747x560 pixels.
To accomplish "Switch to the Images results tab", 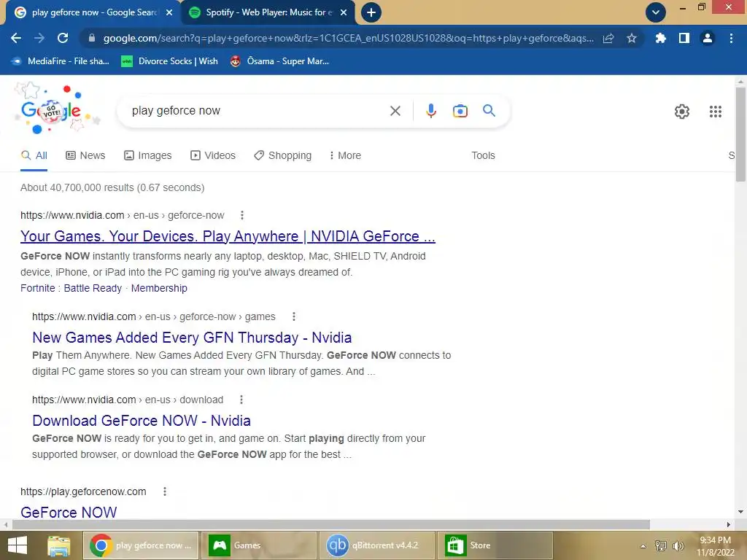I will click(147, 156).
